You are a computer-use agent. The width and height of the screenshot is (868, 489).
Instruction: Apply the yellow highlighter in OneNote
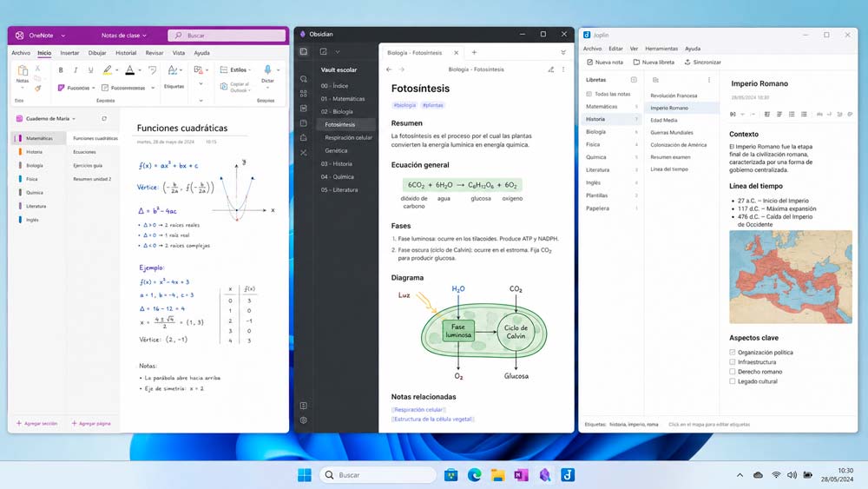tap(108, 69)
